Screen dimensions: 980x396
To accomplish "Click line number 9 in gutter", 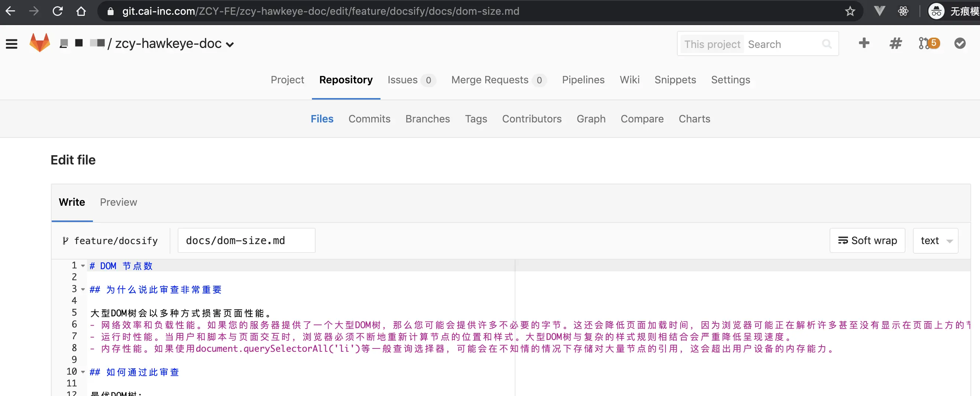I will [74, 360].
